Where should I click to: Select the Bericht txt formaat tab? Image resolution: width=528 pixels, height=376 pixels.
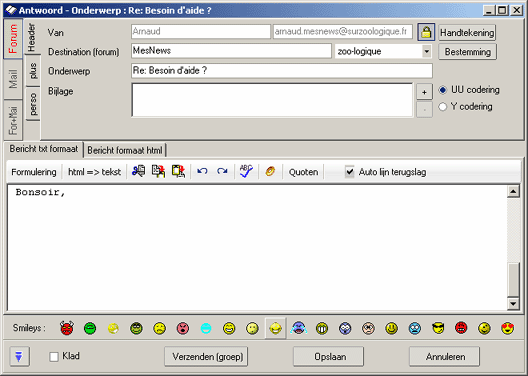click(x=44, y=149)
